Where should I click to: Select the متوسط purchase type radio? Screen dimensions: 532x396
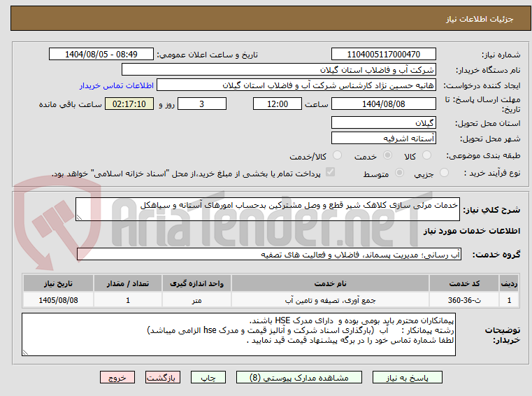(399, 173)
